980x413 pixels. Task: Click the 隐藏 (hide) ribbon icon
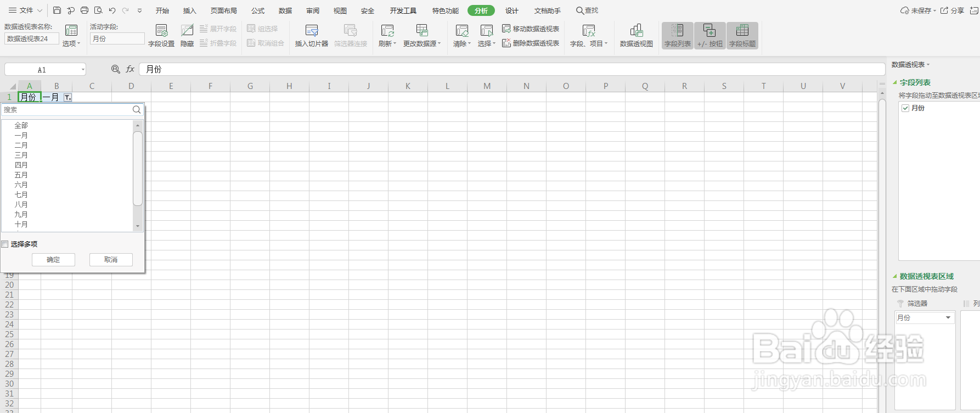(187, 36)
